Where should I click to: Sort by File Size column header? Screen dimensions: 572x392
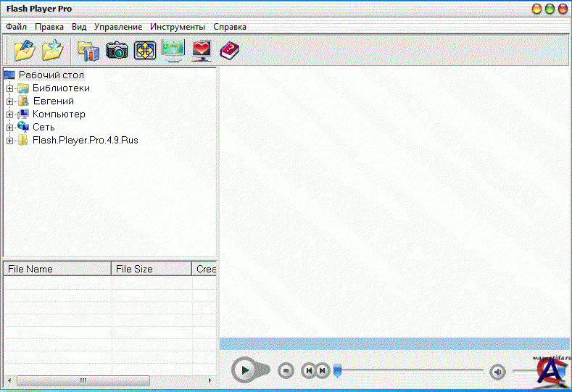point(151,269)
